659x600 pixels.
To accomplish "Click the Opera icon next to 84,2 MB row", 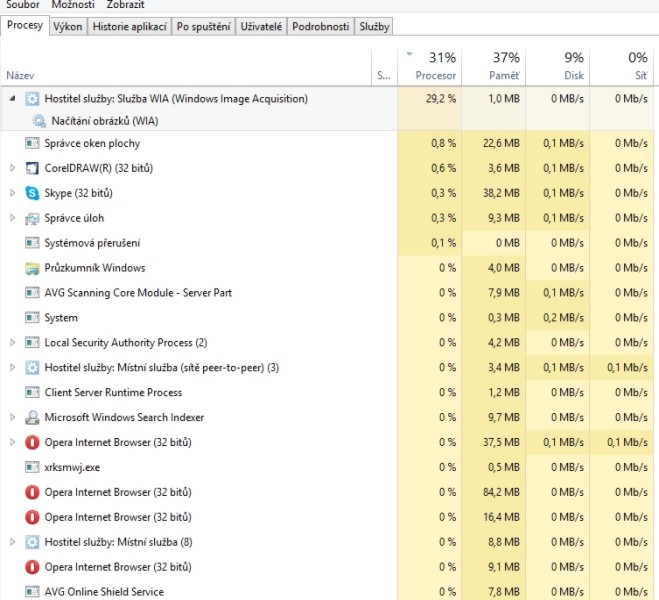I will 32,492.
